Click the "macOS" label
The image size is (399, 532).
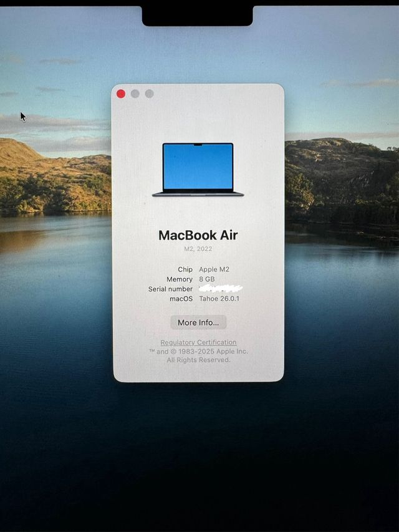[x=181, y=299]
